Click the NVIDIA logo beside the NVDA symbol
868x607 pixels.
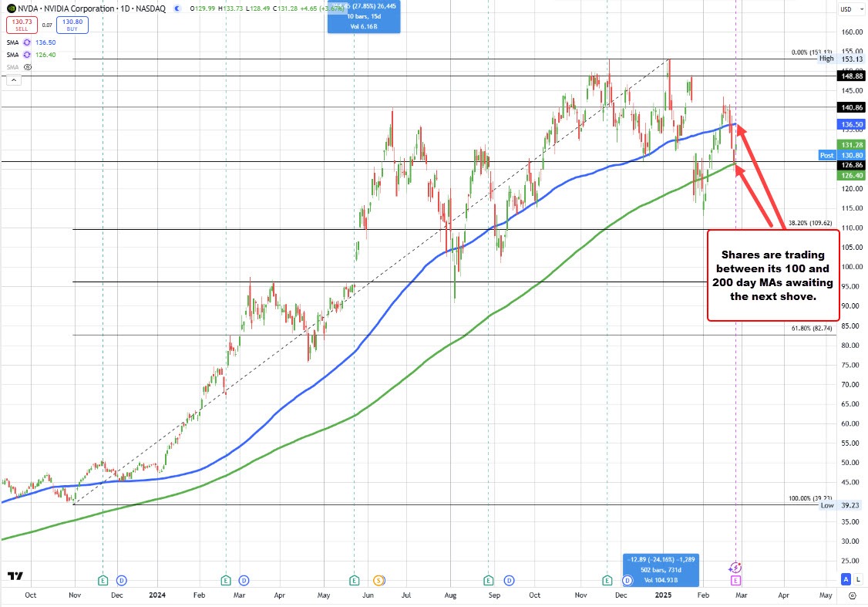[x=11, y=8]
